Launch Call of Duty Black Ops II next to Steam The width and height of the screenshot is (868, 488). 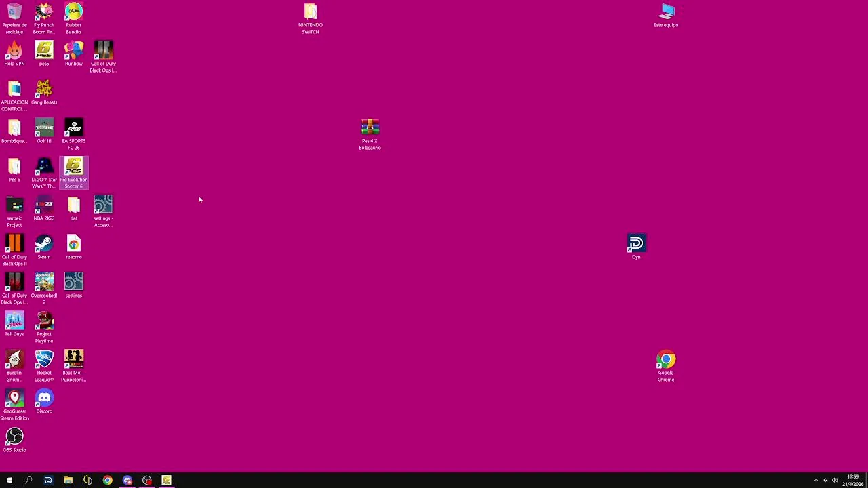14,250
